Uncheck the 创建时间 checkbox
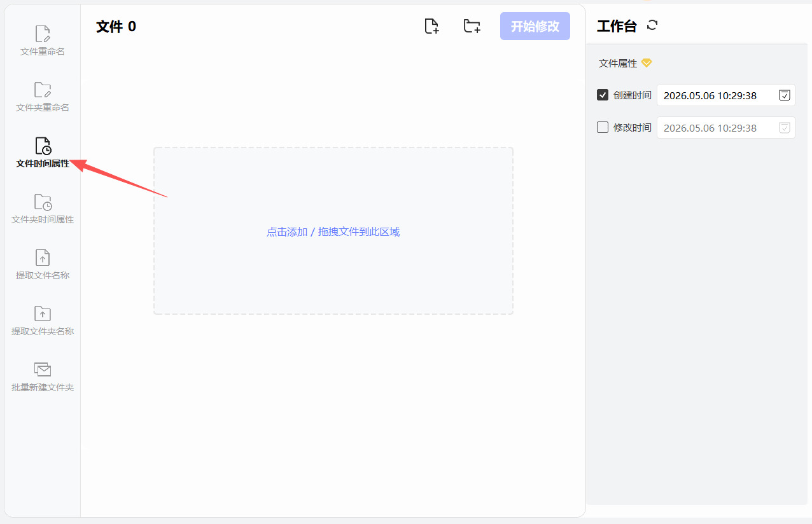 [x=603, y=95]
